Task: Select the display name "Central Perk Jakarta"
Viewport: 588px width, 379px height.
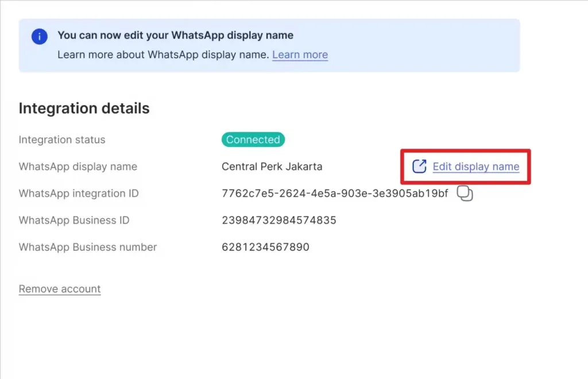Action: 272,167
